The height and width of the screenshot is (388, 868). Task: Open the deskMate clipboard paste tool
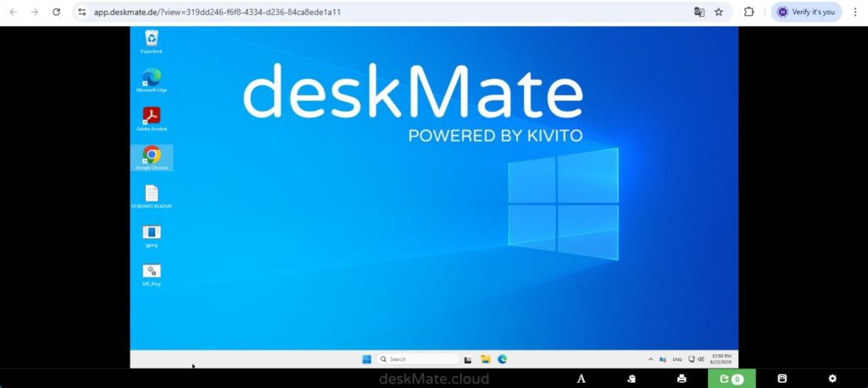click(631, 379)
